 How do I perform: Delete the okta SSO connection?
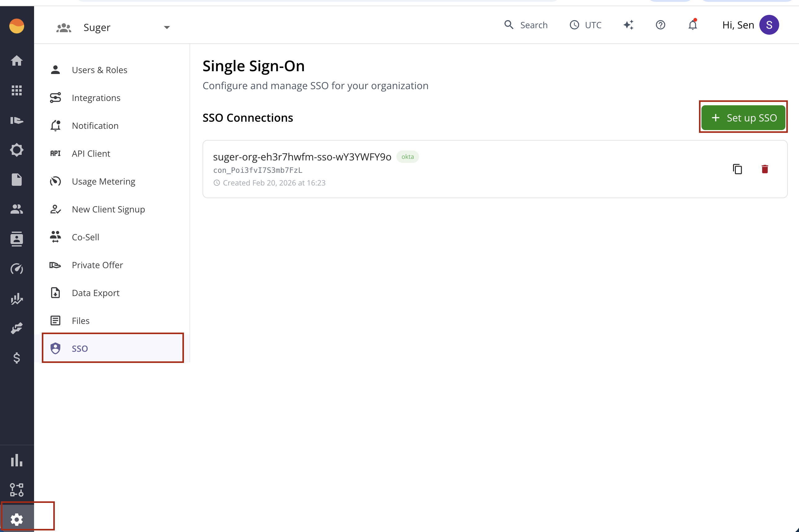click(x=764, y=169)
